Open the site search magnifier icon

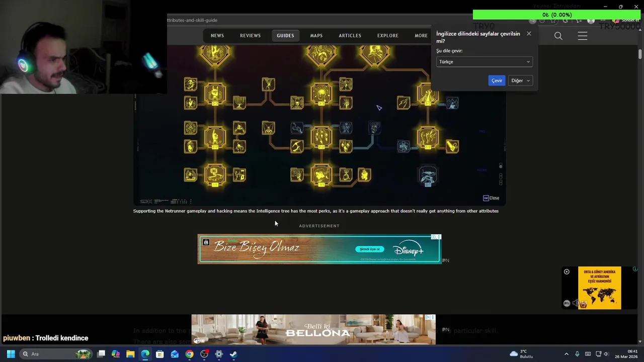point(558,36)
